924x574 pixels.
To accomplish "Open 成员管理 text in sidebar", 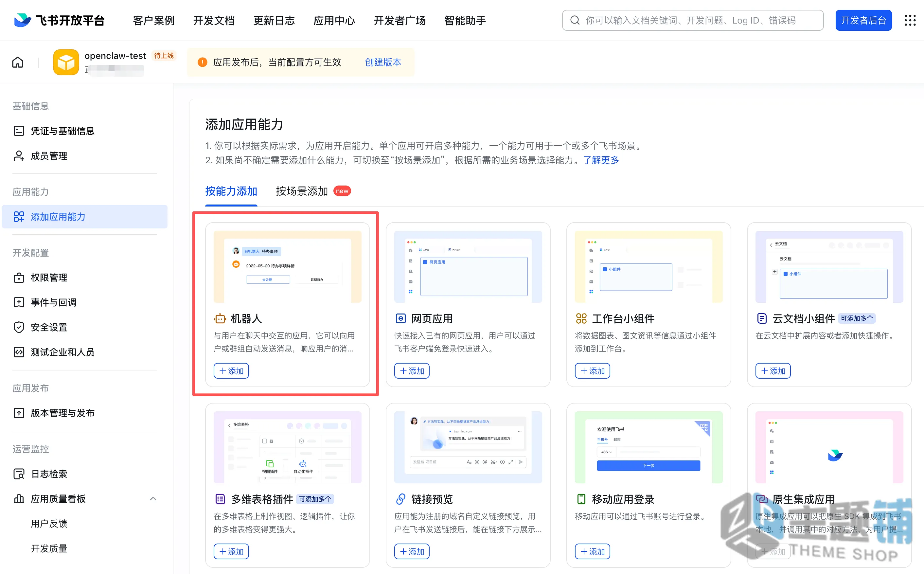I will 49,156.
